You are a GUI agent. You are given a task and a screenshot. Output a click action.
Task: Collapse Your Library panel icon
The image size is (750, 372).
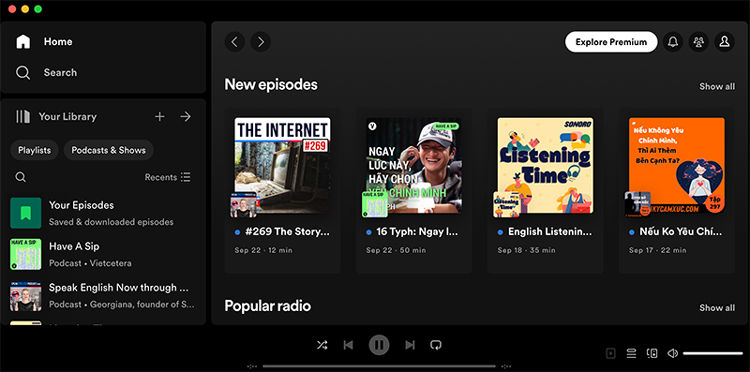pyautogui.click(x=23, y=117)
